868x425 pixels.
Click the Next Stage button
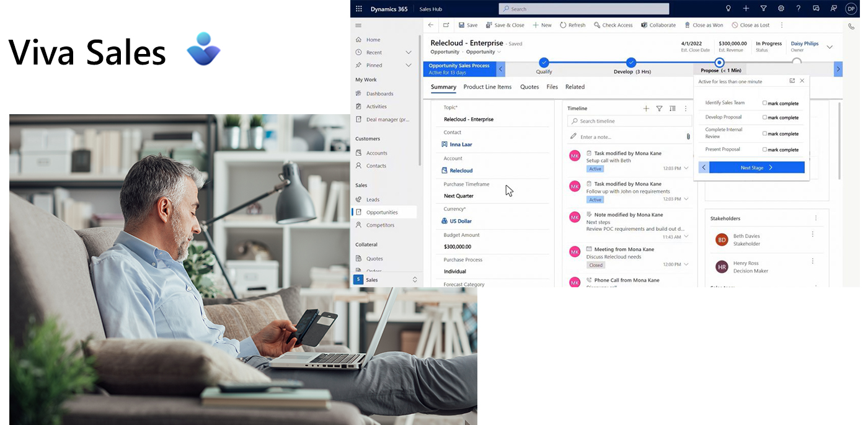[757, 168]
